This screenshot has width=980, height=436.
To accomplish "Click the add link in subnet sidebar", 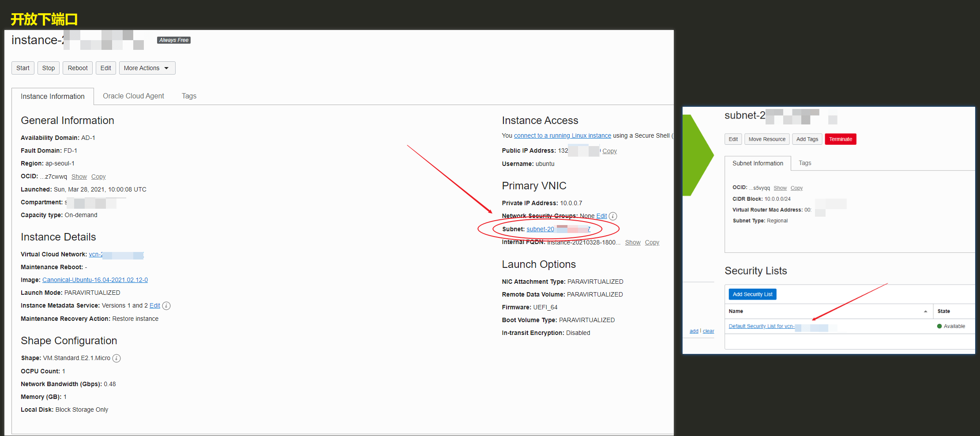I will (x=694, y=331).
